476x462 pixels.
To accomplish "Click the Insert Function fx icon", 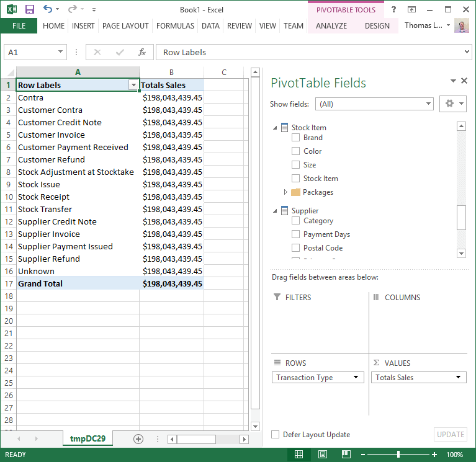I will 142,53.
